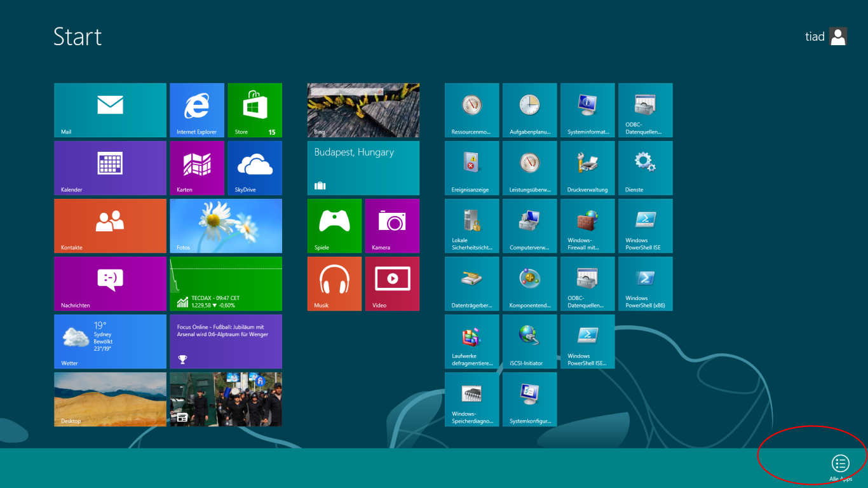Open the Dienste services tile
The image size is (868, 488).
(x=645, y=168)
